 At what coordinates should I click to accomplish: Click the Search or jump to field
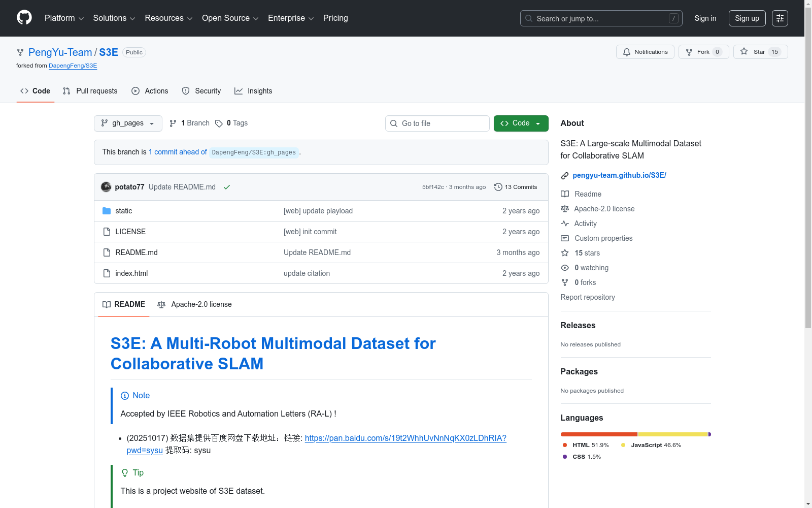(601, 18)
